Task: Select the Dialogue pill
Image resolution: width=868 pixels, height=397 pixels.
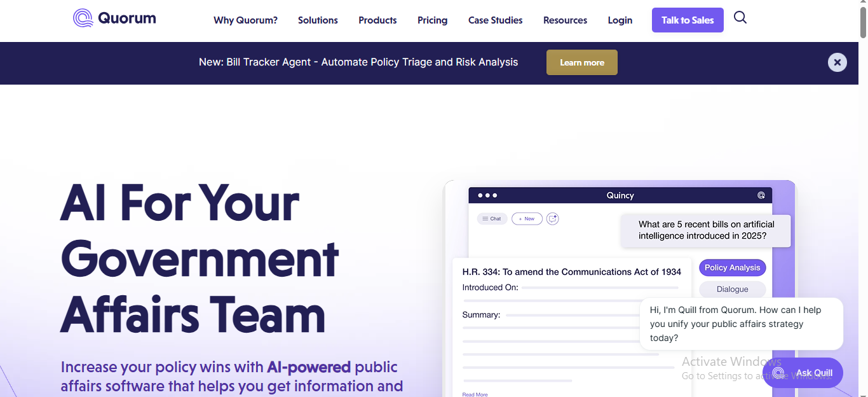Action: 733,289
